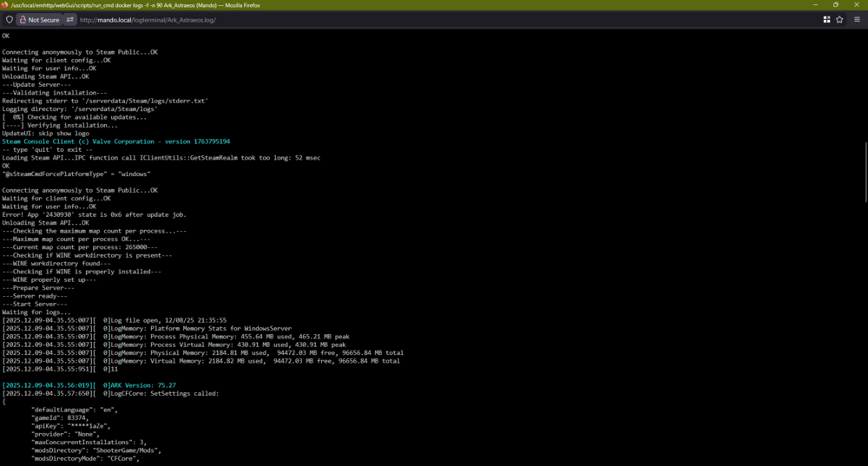Bookmark this page with the star icon
The width and height of the screenshot is (868, 466).
point(839,19)
